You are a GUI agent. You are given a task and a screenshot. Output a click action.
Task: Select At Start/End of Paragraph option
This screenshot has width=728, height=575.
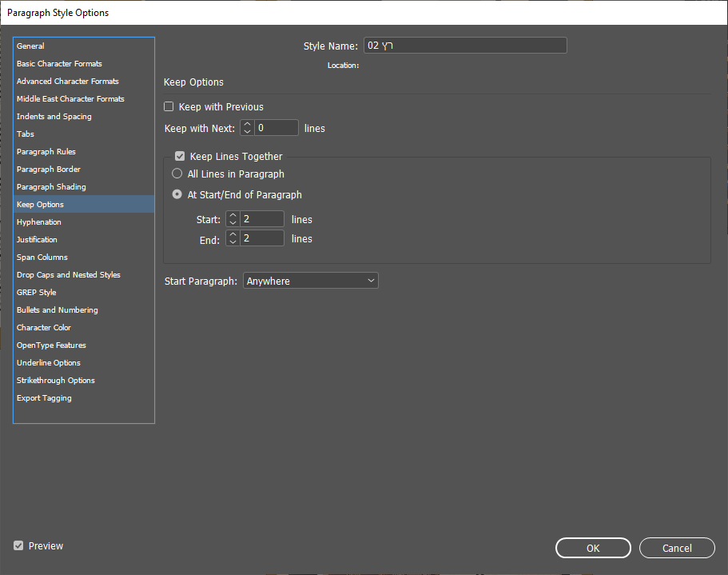pos(177,194)
